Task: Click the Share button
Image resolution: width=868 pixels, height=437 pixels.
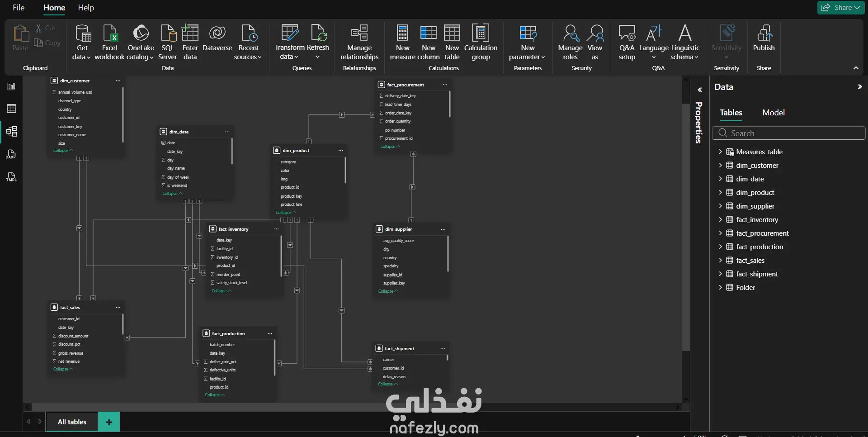Action: pyautogui.click(x=841, y=8)
